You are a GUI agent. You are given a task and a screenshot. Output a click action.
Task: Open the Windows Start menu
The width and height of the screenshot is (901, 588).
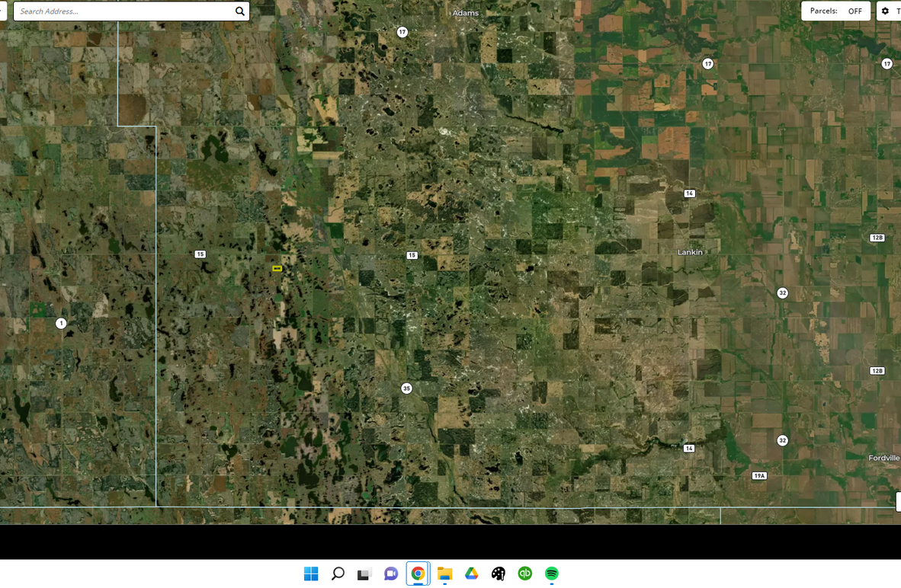tap(311, 574)
